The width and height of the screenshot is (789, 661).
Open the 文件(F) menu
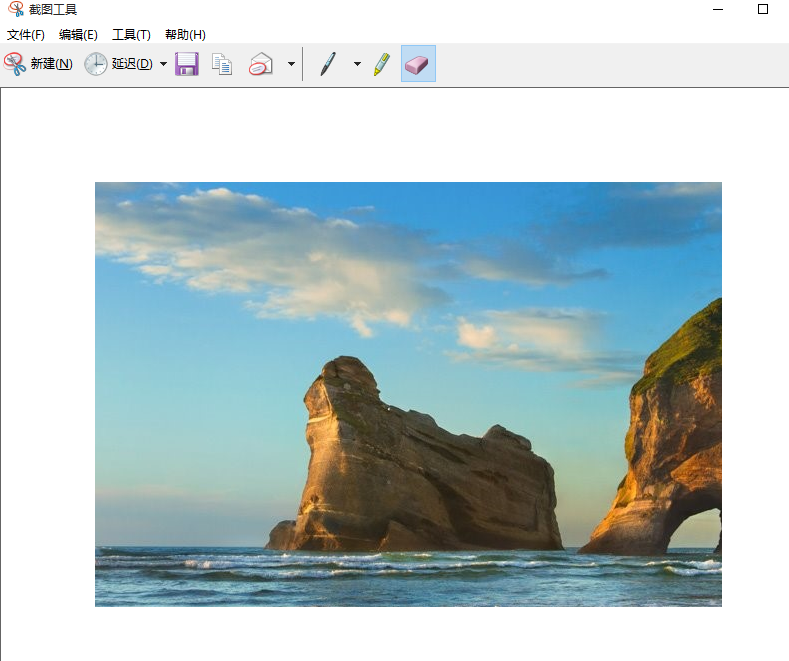[25, 35]
